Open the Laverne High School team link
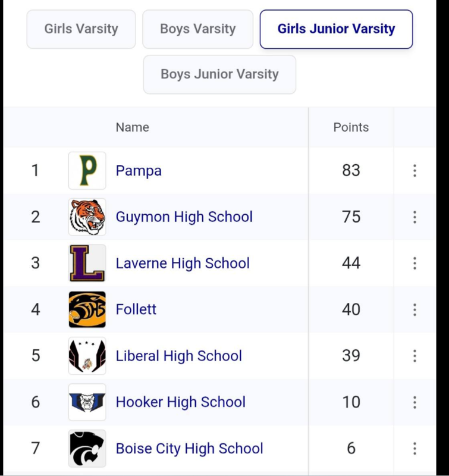The width and height of the screenshot is (449, 476). tap(183, 263)
